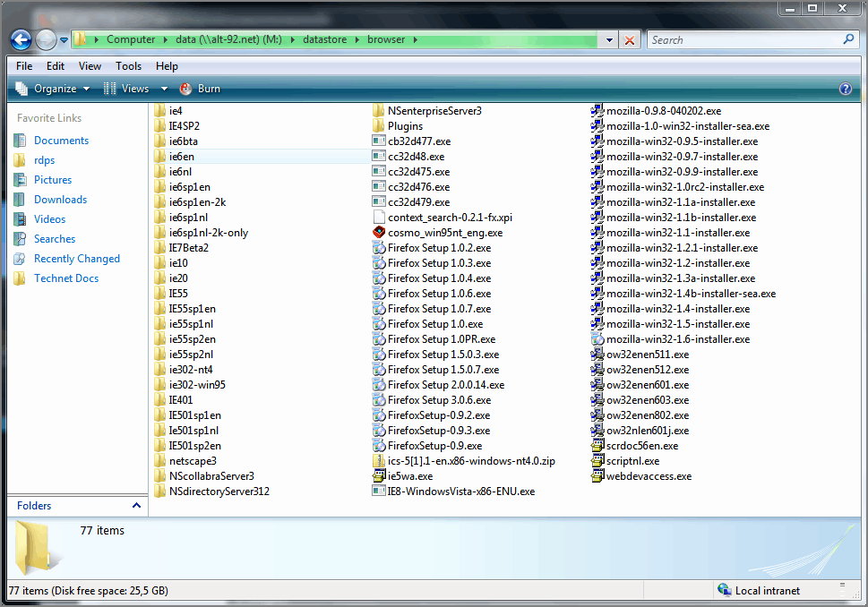Viewport: 868px width, 607px height.
Task: Open Searches favorite link
Action: click(55, 239)
